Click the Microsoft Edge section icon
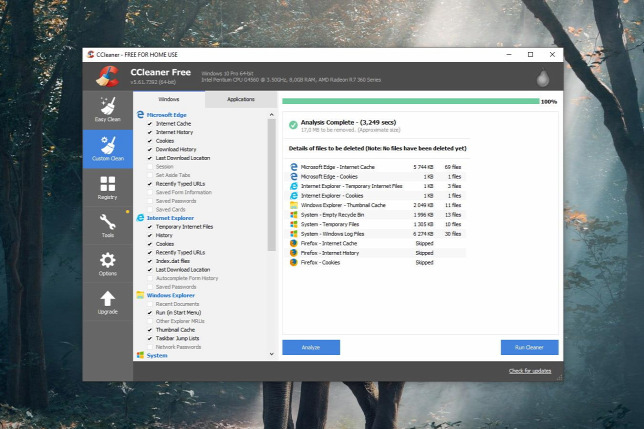The height and width of the screenshot is (429, 644). point(140,115)
